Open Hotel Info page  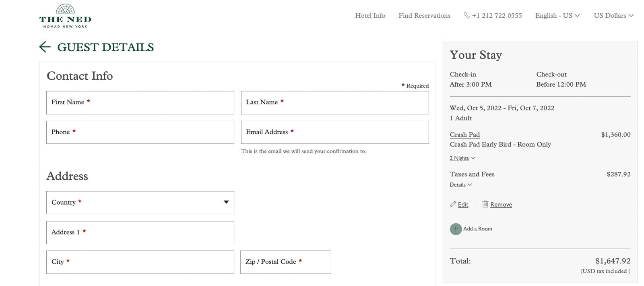[370, 16]
